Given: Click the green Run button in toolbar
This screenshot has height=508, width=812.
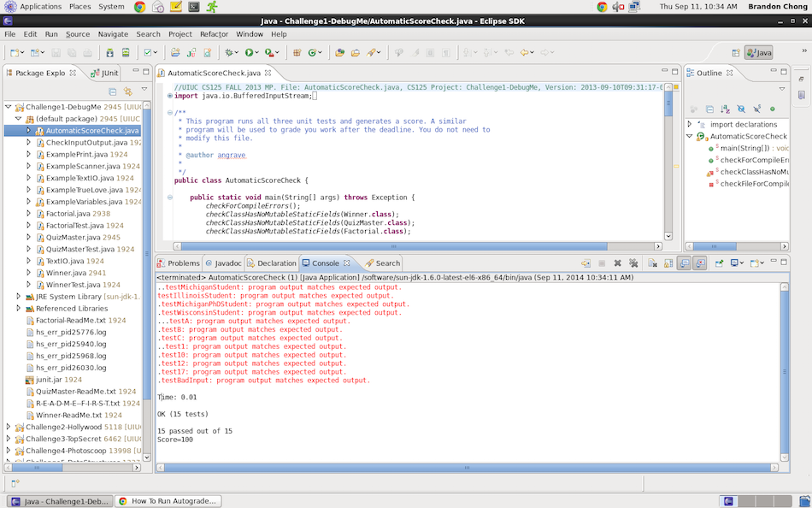Looking at the screenshot, I should (249, 53).
